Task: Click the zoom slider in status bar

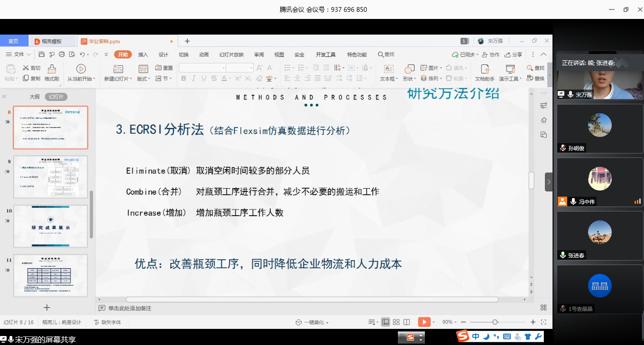Action: [495, 322]
